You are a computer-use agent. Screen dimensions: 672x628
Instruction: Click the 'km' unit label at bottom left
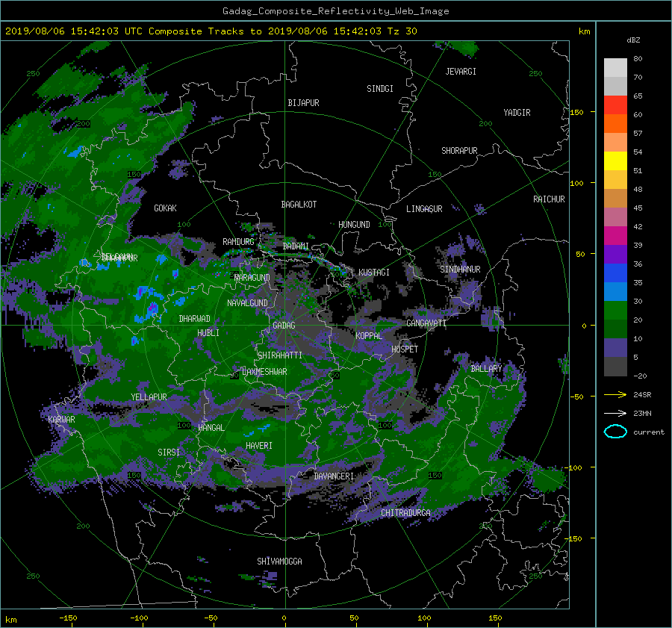pos(10,620)
